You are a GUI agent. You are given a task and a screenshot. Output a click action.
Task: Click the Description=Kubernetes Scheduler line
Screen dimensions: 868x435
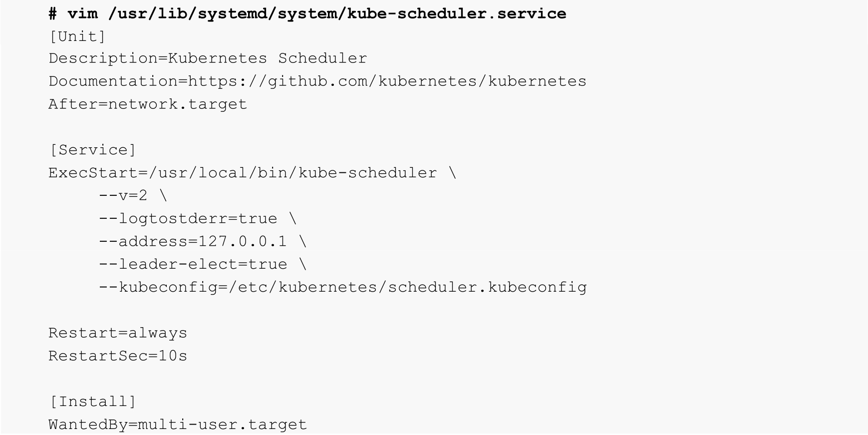[208, 58]
